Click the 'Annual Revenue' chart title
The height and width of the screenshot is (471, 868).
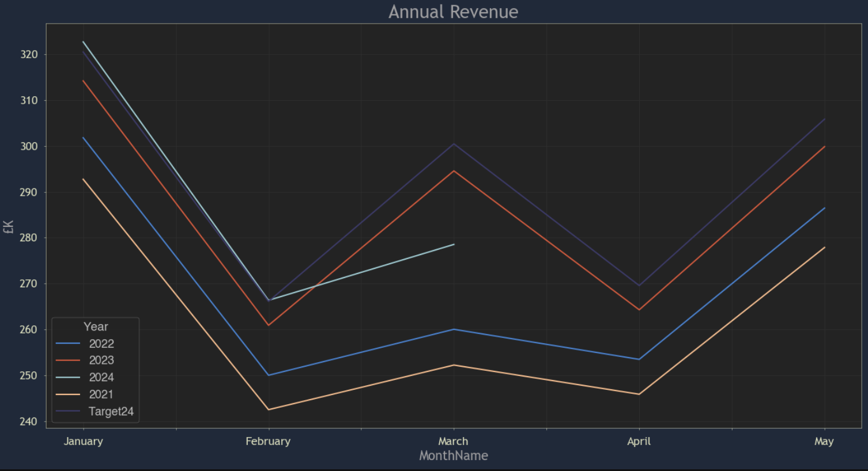454,12
